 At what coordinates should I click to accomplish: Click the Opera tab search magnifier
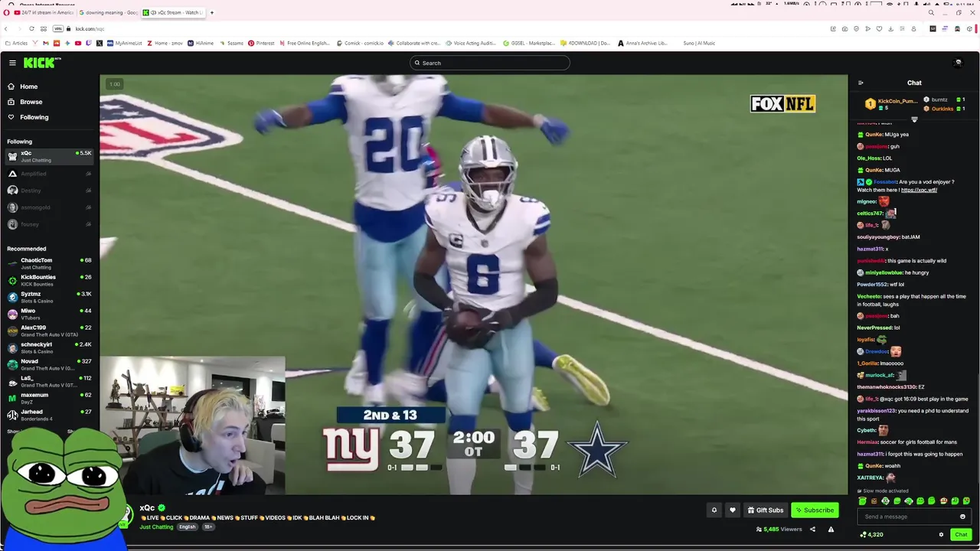point(931,12)
